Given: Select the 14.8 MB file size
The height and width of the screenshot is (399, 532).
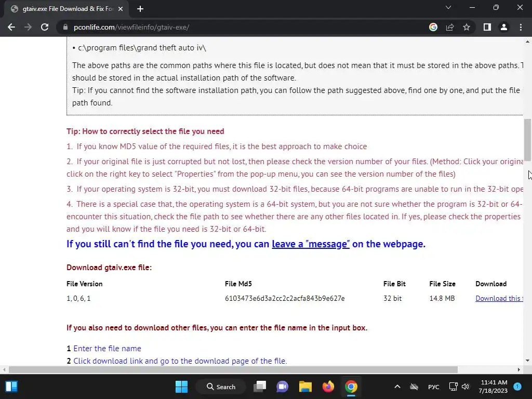Looking at the screenshot, I should tap(442, 298).
